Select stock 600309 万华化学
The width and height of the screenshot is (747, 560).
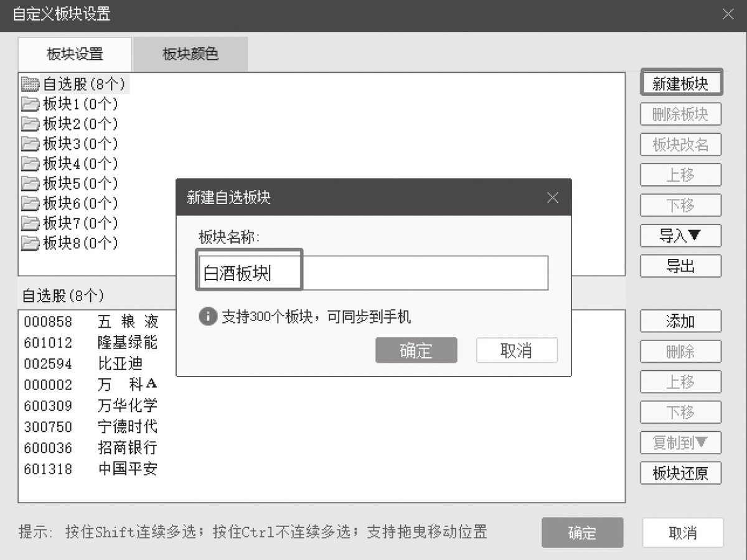(x=91, y=406)
